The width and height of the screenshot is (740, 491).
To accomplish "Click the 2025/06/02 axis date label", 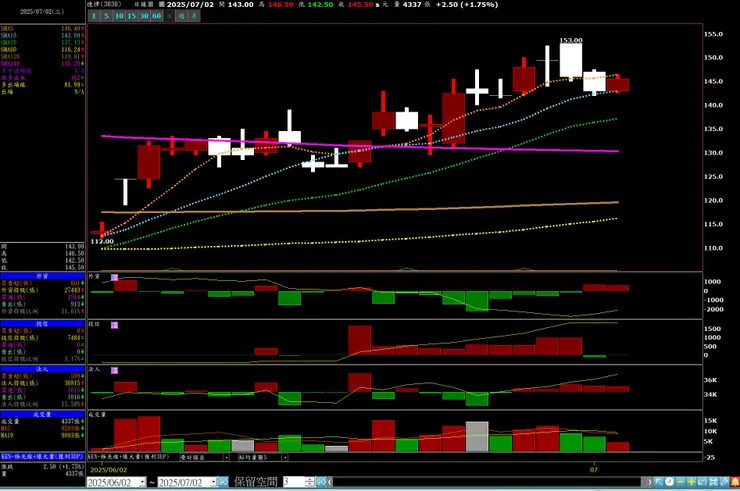I will pyautogui.click(x=109, y=470).
